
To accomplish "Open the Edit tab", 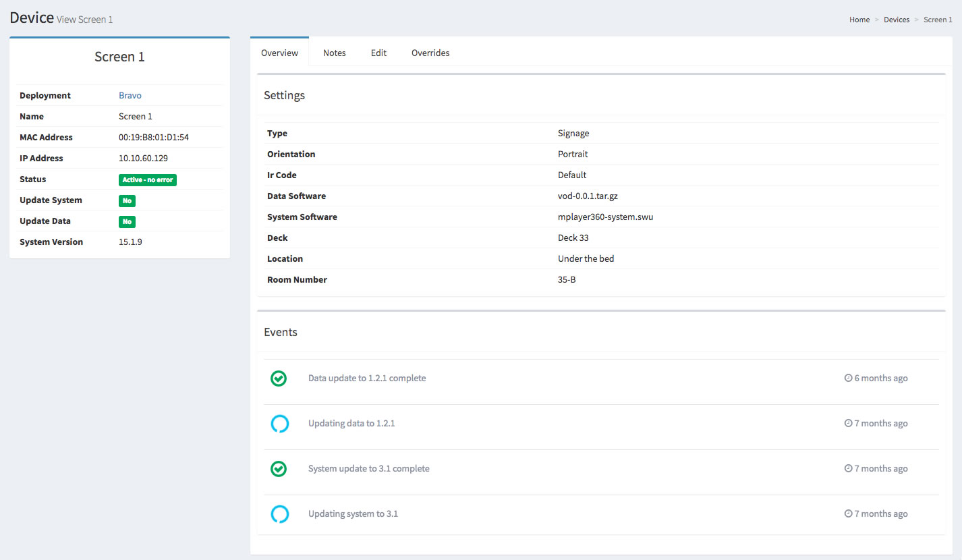I will [x=378, y=53].
